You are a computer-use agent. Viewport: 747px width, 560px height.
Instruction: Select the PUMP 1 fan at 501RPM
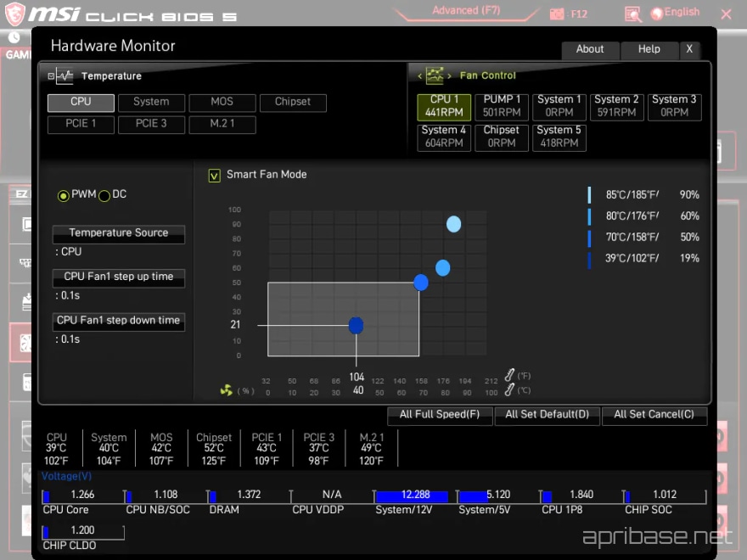tap(502, 107)
